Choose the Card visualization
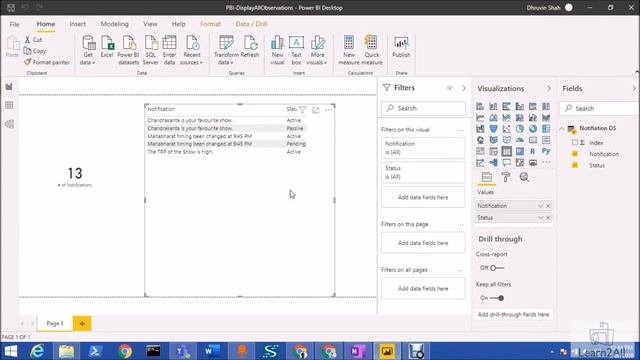Screen dimensions: 640x360 533,140
